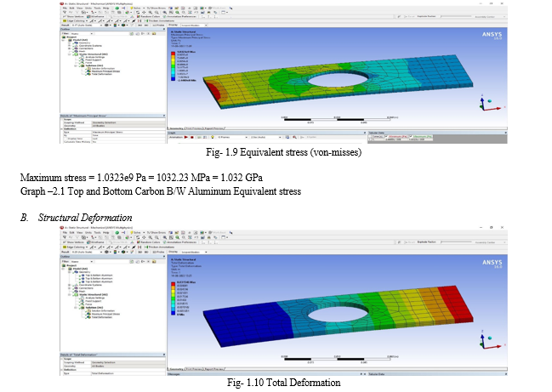552x392 pixels.
Task: Click the Probe button in the upper ANSYS window
Action: (x=159, y=25)
